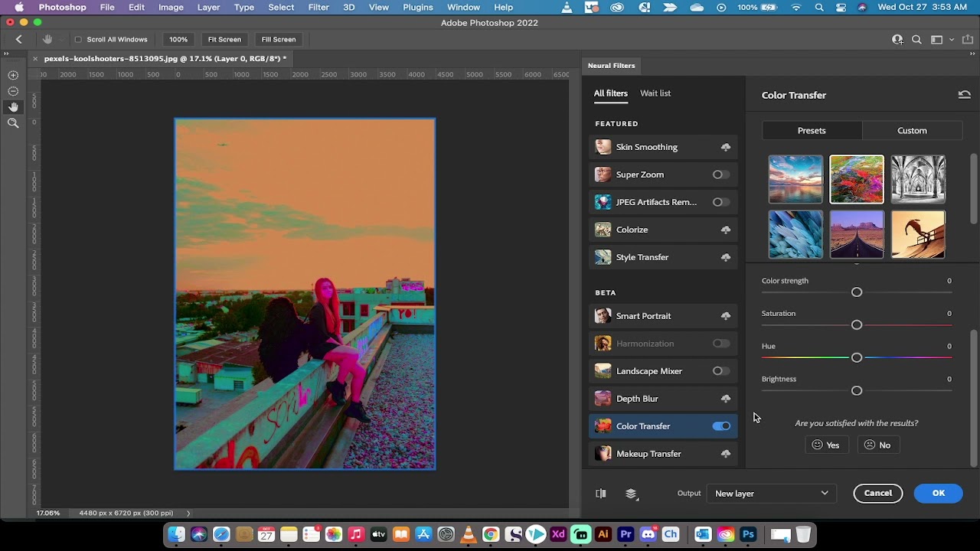Click the search icon in options bar
The image size is (980, 551).
click(x=916, y=39)
